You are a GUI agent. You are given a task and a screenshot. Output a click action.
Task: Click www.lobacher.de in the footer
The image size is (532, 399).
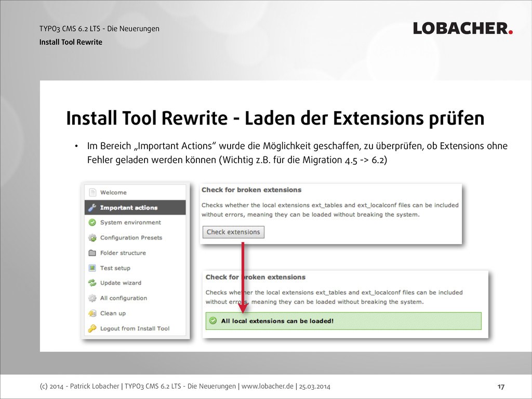[268, 386]
